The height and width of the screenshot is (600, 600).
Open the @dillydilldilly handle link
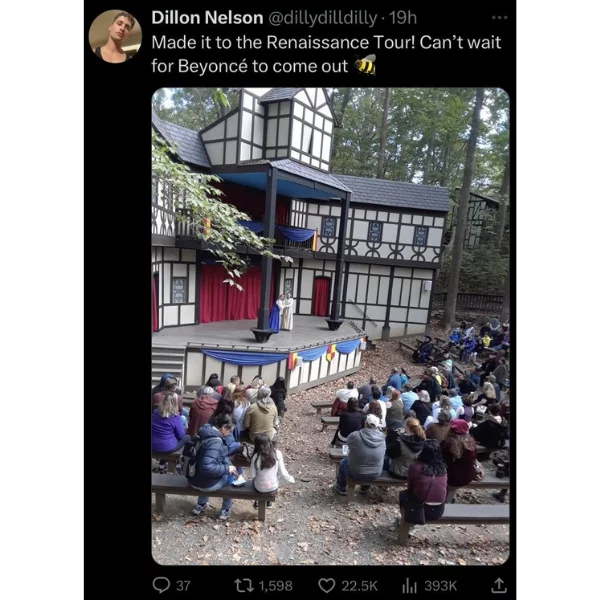[323, 18]
